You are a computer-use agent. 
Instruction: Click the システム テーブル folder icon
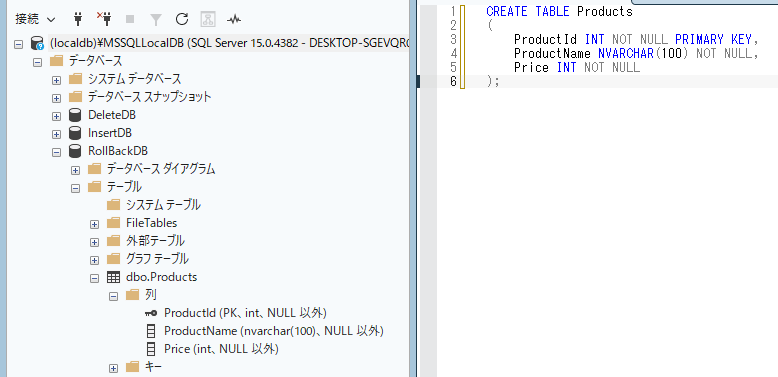[114, 204]
